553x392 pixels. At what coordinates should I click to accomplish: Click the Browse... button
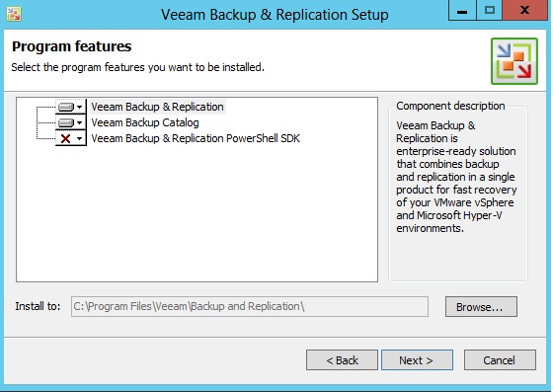point(481,307)
